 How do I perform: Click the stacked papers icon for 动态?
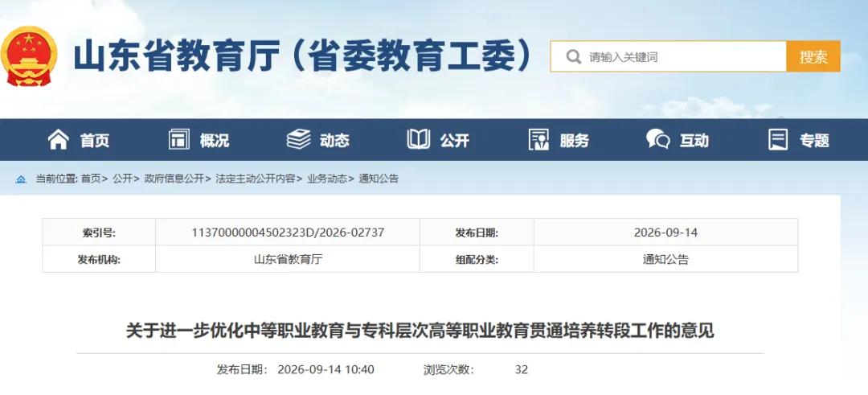tap(298, 140)
